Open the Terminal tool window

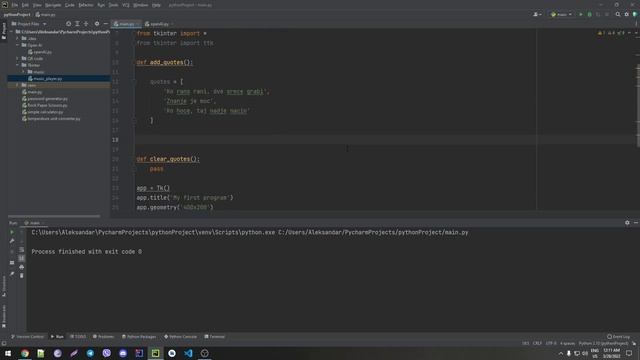[x=215, y=337]
